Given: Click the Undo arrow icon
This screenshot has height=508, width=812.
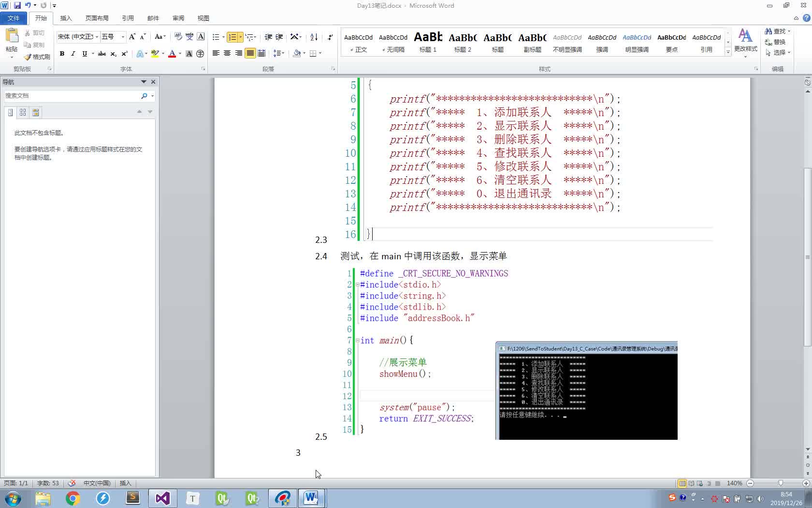Looking at the screenshot, I should (28, 5).
